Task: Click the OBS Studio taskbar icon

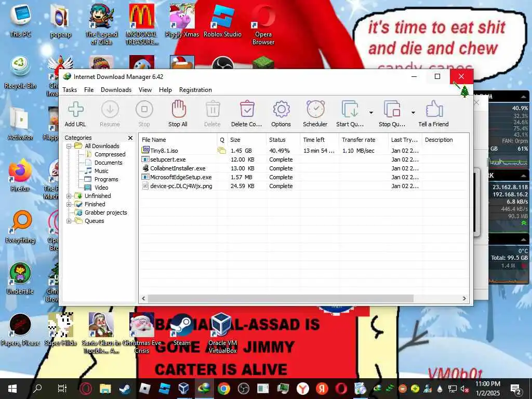Action: (x=243, y=389)
